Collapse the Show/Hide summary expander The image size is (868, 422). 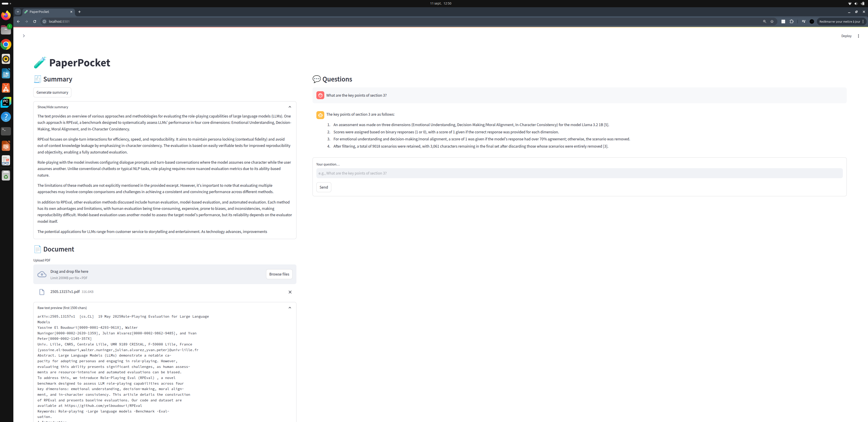click(289, 107)
